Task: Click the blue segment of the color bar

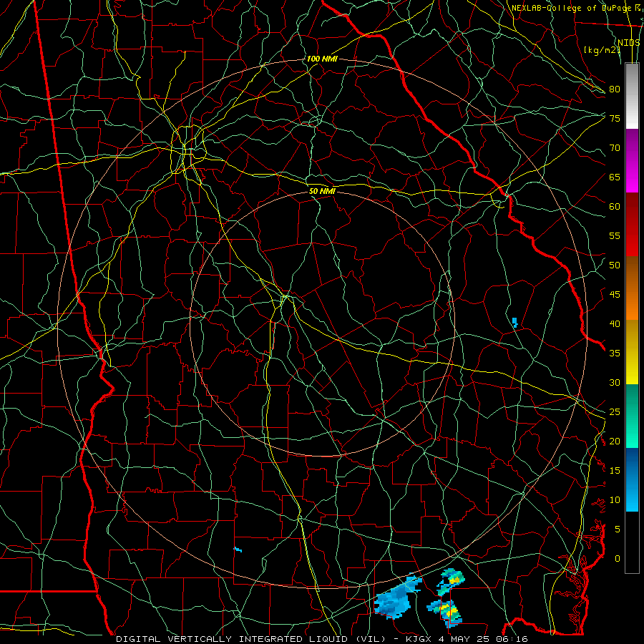Action: point(632,479)
